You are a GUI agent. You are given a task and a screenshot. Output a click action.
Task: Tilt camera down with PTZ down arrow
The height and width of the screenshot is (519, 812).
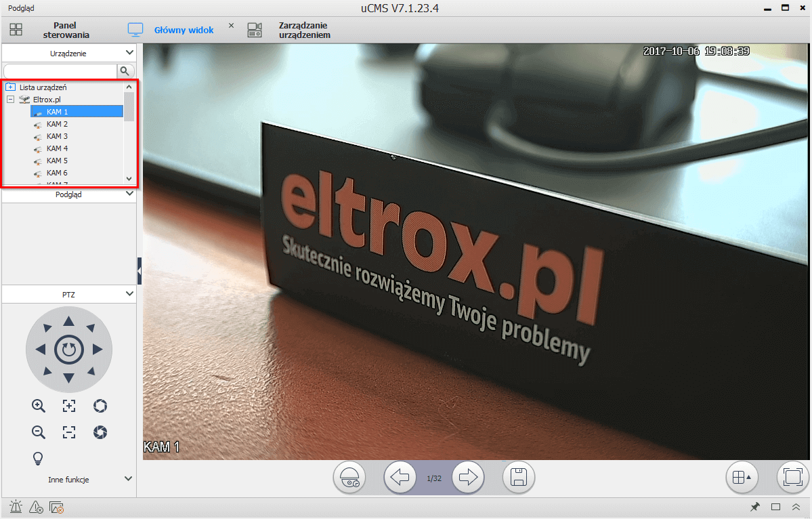[x=68, y=378]
